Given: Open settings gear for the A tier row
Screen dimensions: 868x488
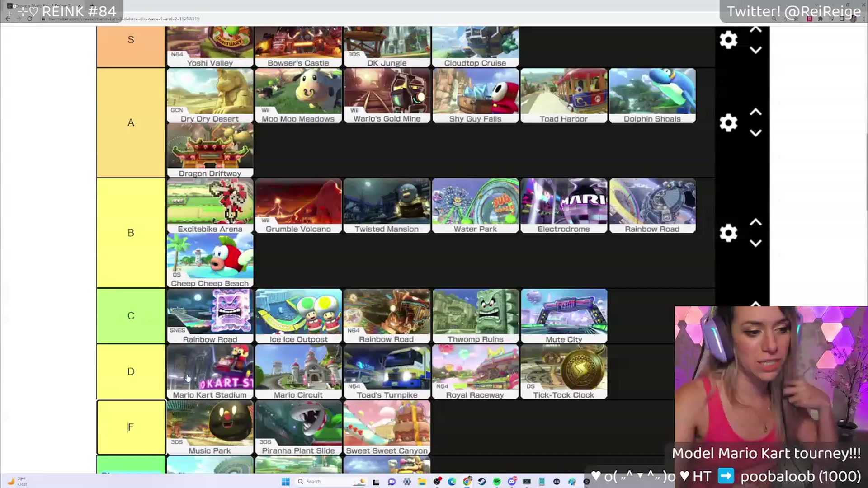Looking at the screenshot, I should pos(728,122).
